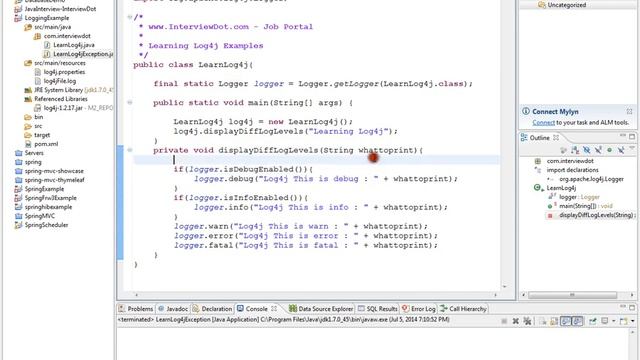This screenshot has height=360, width=640.
Task: Click the Outline view icon beside its title
Action: point(524,138)
